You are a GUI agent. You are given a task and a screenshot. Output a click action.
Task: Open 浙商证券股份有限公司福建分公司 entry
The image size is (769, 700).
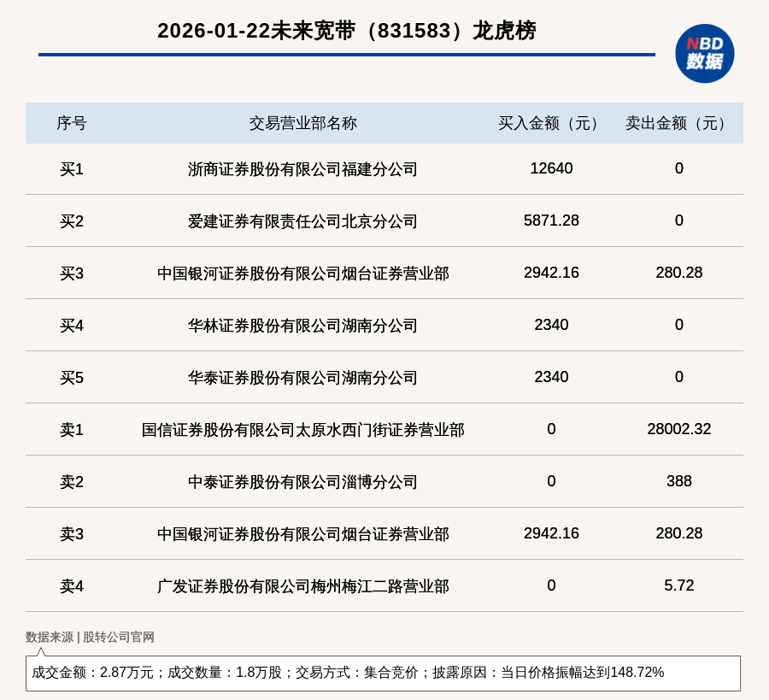[302, 169]
